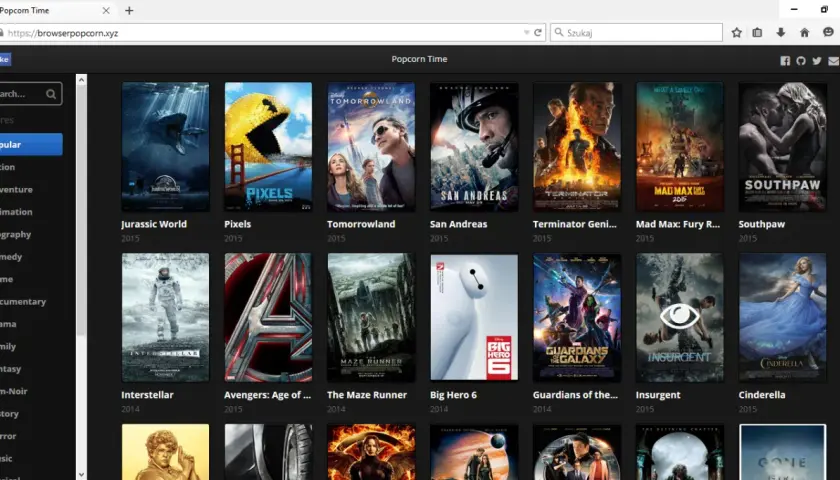Click the sidebar scrollbar up arrow

pos(81,80)
